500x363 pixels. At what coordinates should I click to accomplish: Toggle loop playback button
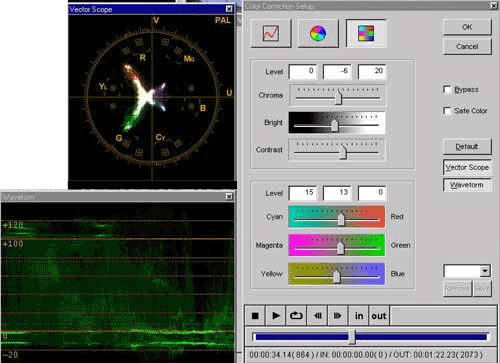(x=296, y=316)
